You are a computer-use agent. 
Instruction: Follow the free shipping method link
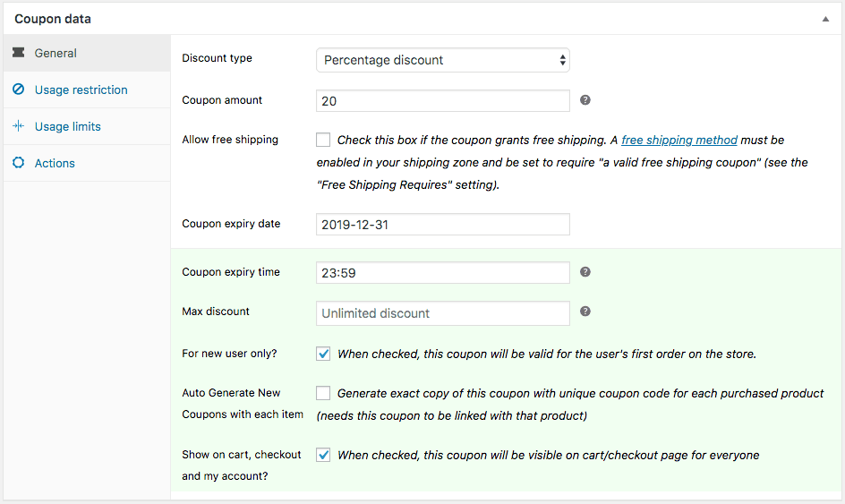679,141
